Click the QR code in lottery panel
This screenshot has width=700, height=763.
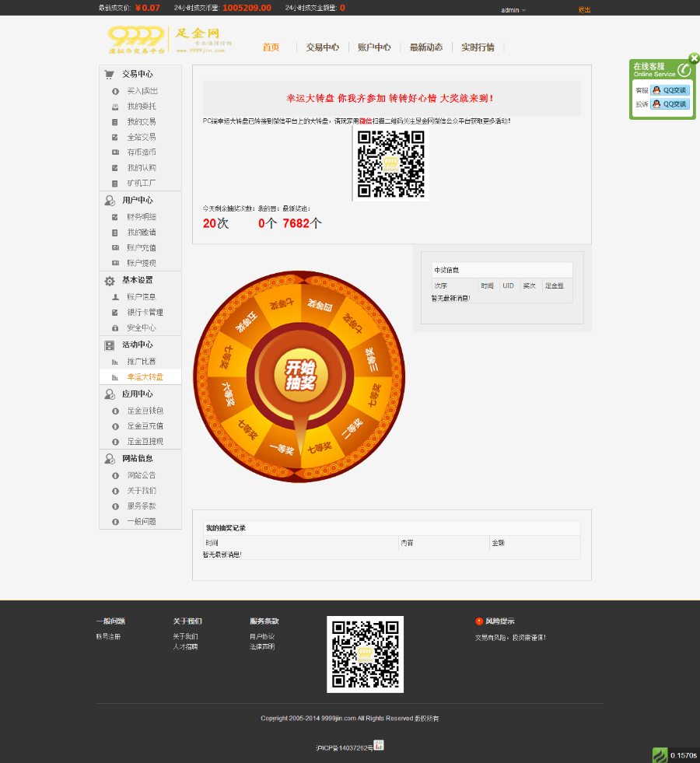[x=390, y=163]
